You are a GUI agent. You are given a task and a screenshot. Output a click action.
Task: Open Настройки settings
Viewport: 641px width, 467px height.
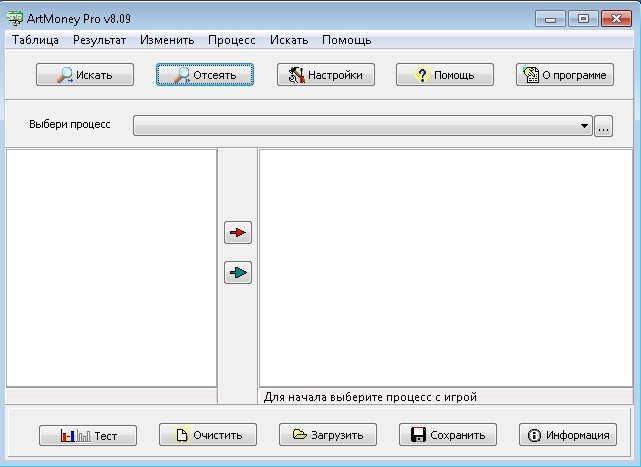325,75
